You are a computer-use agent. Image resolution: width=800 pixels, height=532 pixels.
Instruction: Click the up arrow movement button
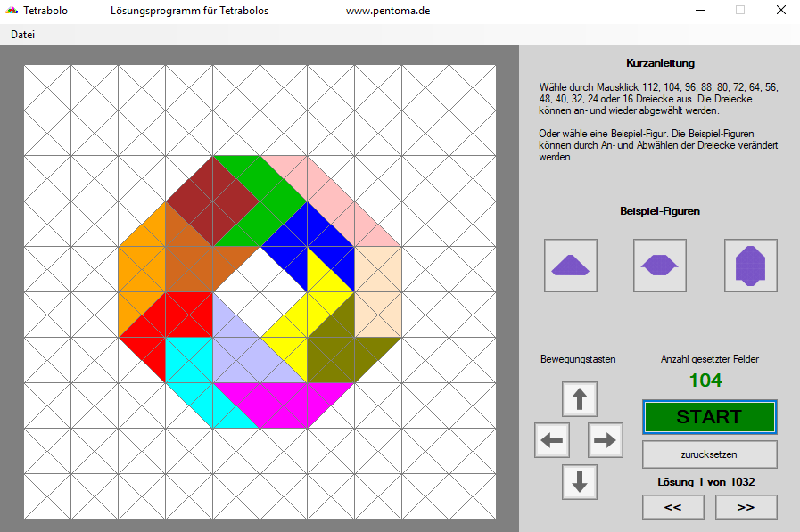[x=580, y=399]
